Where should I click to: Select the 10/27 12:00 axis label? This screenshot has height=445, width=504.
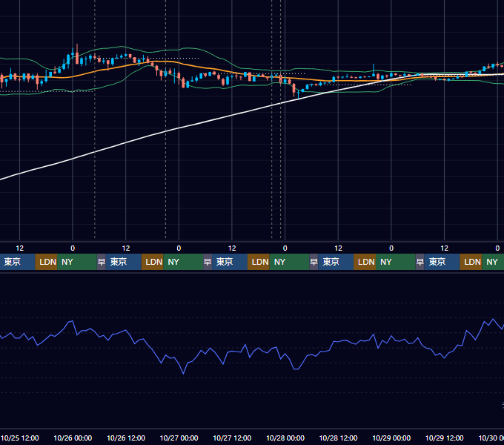pos(232,438)
